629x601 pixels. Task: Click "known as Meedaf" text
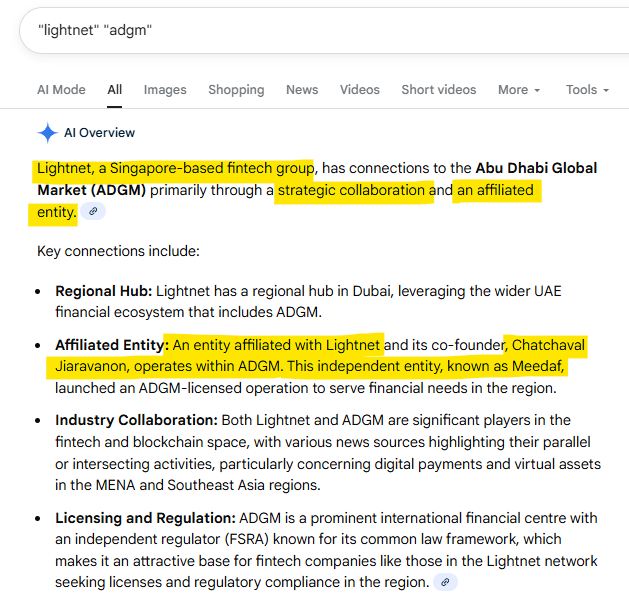(x=505, y=366)
